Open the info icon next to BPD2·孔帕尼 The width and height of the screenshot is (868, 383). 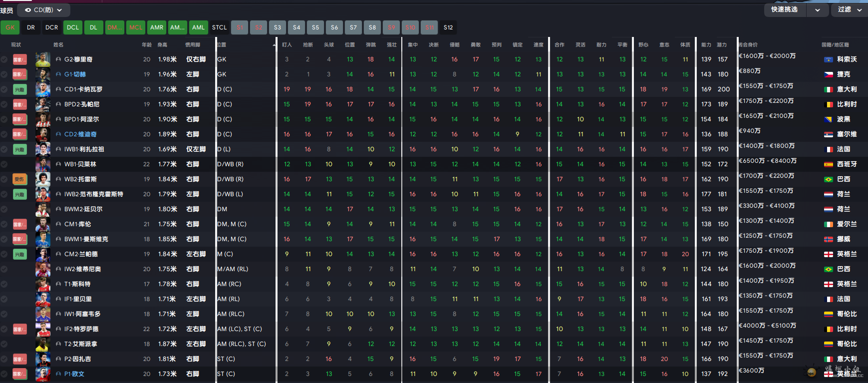pyautogui.click(x=58, y=104)
